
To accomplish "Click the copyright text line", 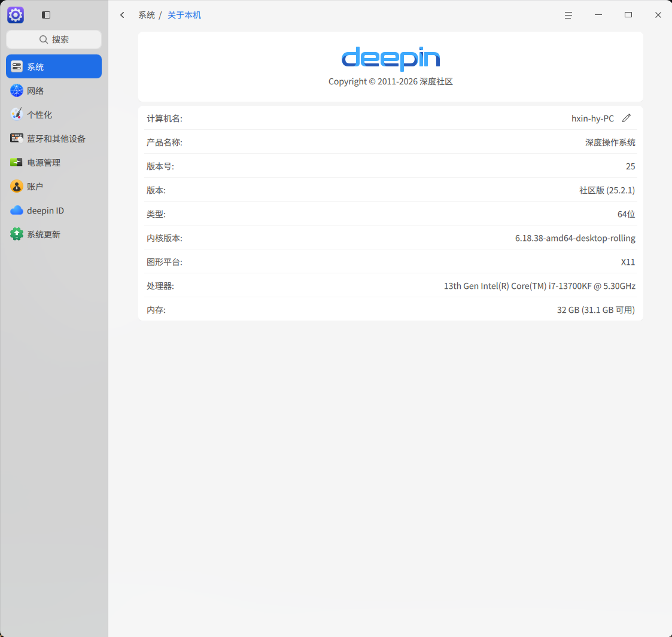I will click(x=391, y=81).
